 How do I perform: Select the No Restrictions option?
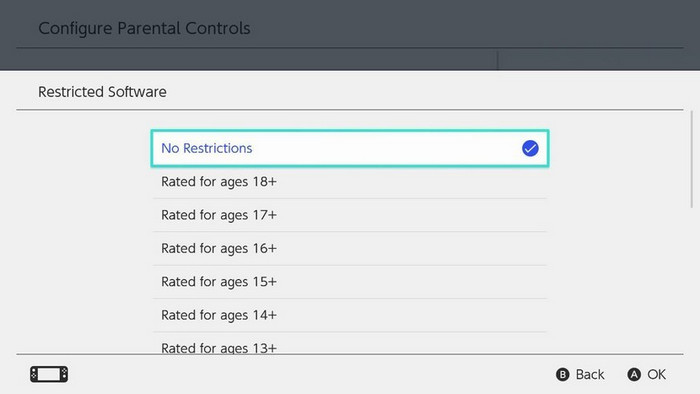pos(350,148)
